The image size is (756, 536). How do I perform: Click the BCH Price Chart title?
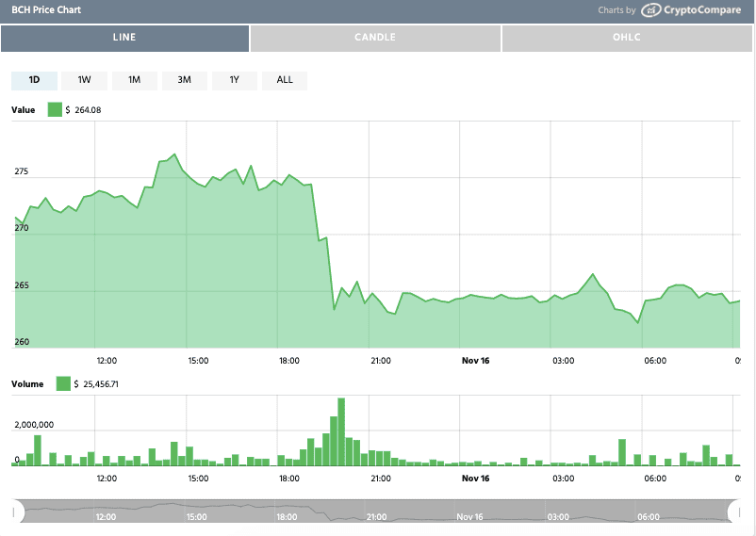click(x=46, y=10)
